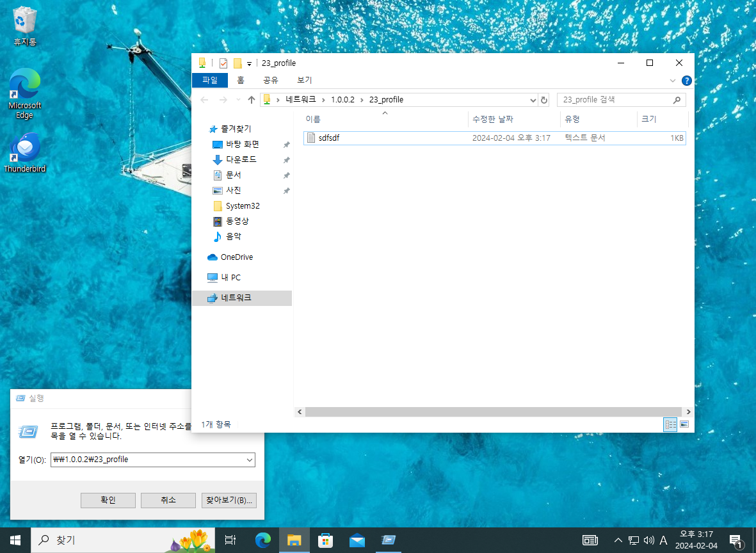
Task: Switch to details view layout icon
Action: [x=670, y=425]
